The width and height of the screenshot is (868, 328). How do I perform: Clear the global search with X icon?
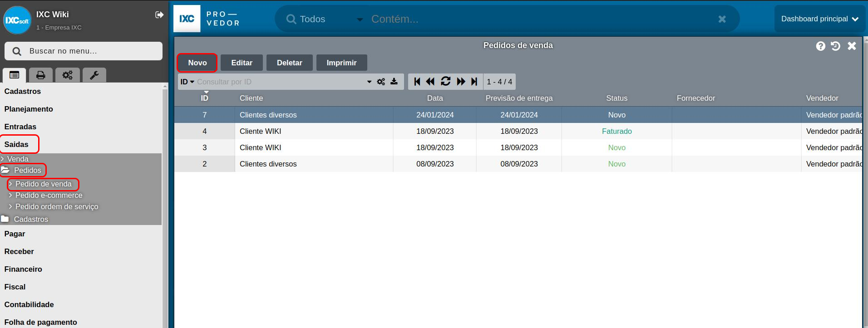722,19
